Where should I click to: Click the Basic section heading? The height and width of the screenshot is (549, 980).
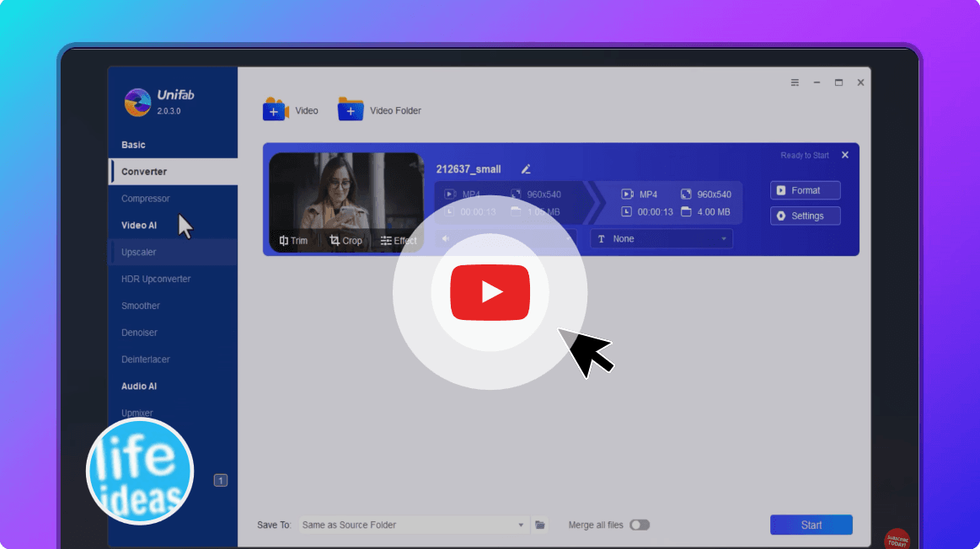pos(133,144)
